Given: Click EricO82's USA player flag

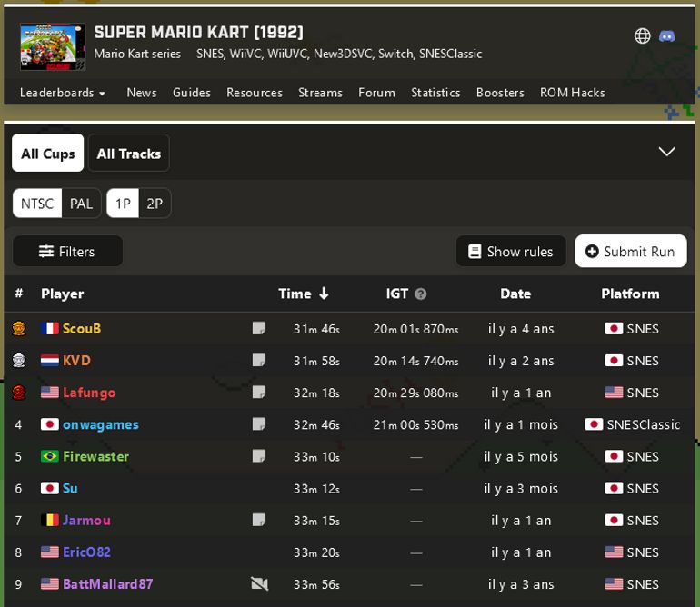Looking at the screenshot, I should tap(50, 552).
